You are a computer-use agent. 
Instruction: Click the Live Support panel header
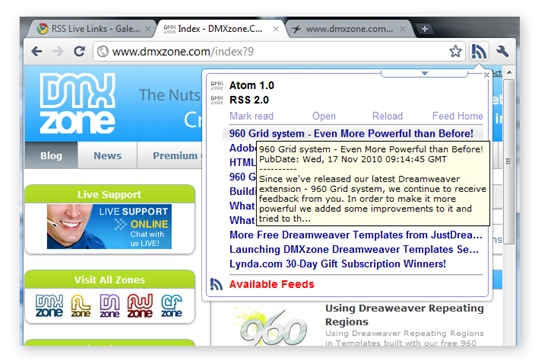coord(110,195)
